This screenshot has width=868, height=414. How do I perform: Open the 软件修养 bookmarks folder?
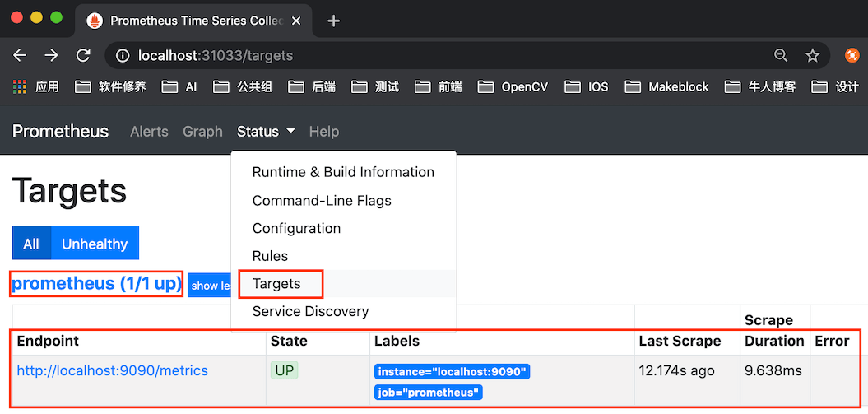click(x=110, y=87)
